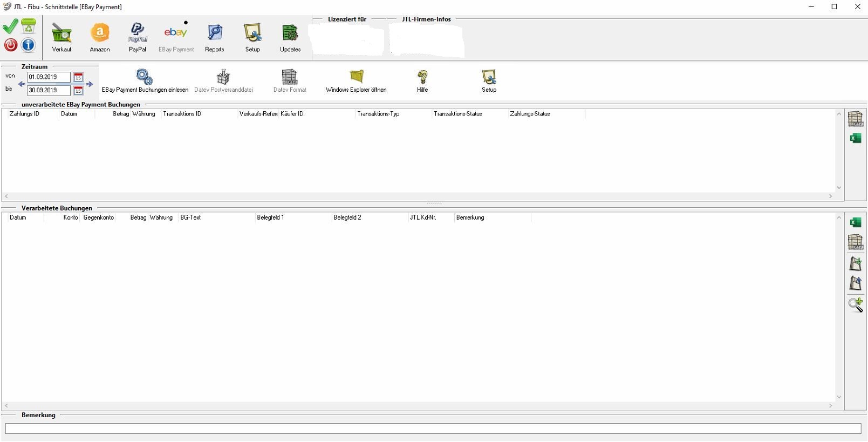This screenshot has width=868, height=442.
Task: Open Updates in the top toolbar
Action: pos(290,37)
